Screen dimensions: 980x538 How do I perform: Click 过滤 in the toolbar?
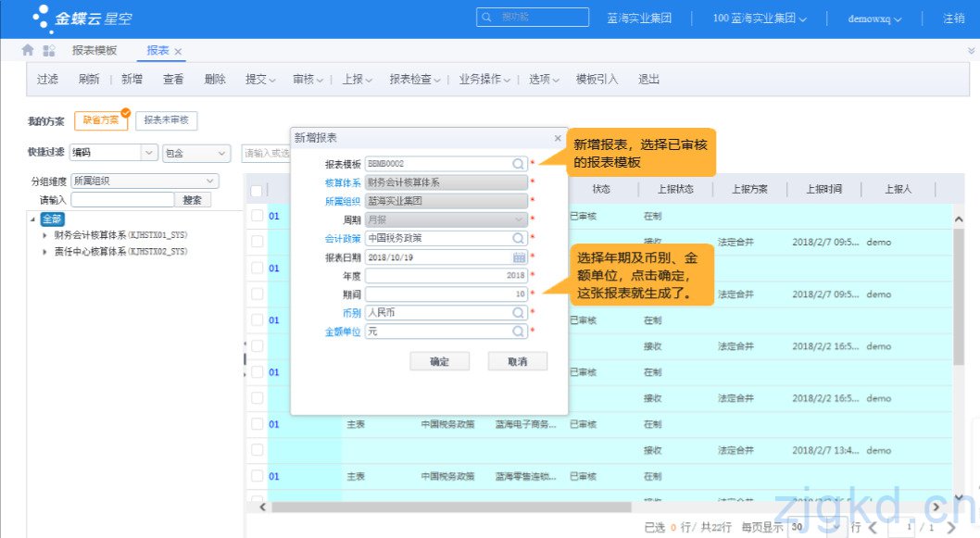tap(47, 80)
